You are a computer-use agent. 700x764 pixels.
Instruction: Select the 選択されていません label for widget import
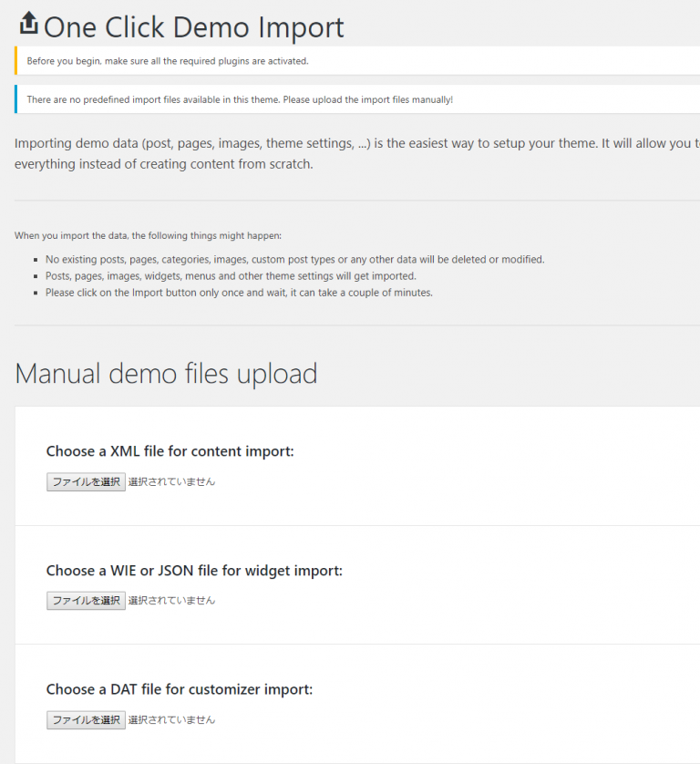(171, 600)
